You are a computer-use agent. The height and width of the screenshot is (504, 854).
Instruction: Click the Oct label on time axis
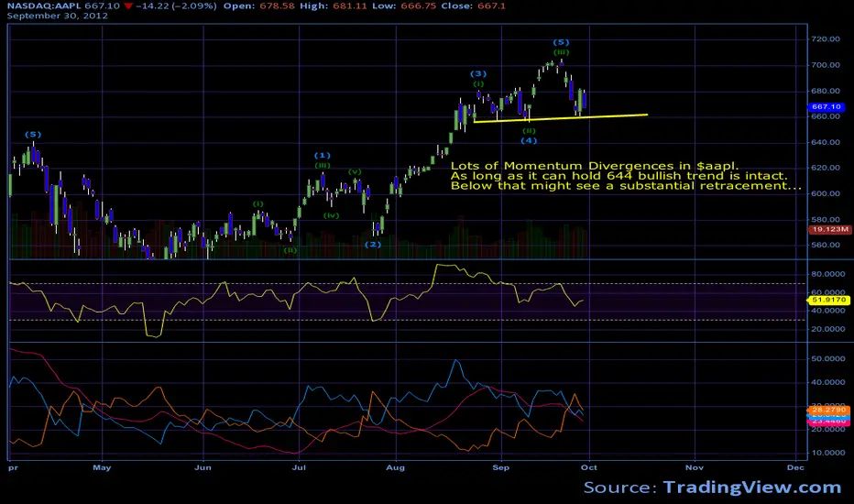(589, 467)
